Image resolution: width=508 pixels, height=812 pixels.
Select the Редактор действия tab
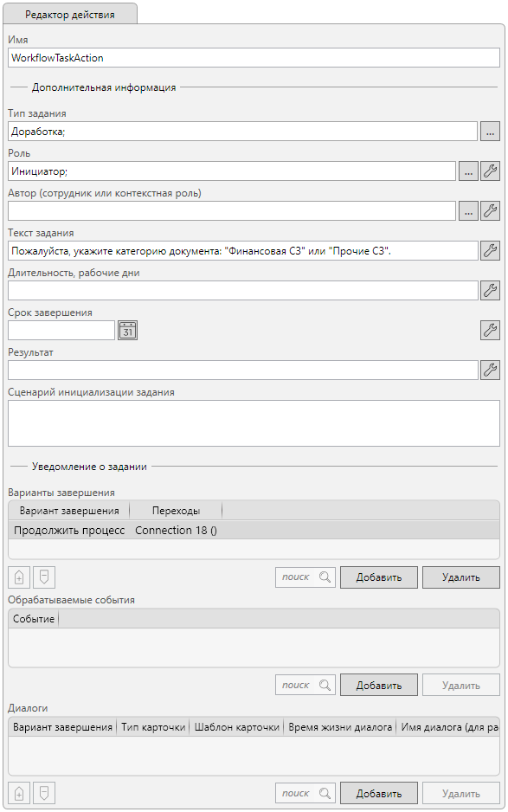[70, 15]
